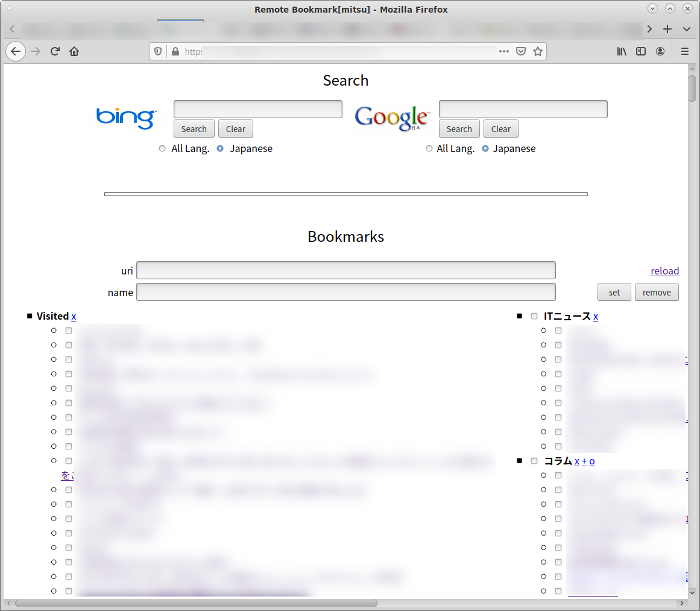Select Japanese option for Google search

(x=485, y=149)
